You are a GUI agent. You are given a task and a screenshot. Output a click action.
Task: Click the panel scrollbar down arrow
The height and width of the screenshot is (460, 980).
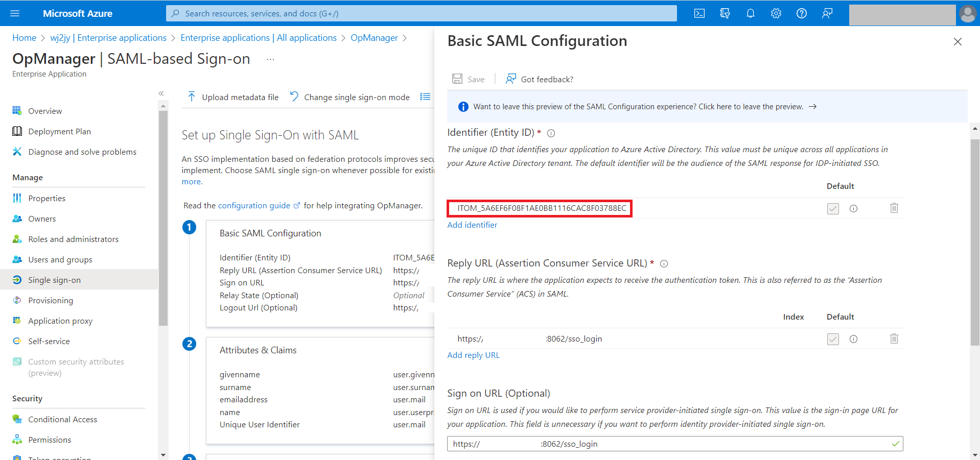click(975, 455)
